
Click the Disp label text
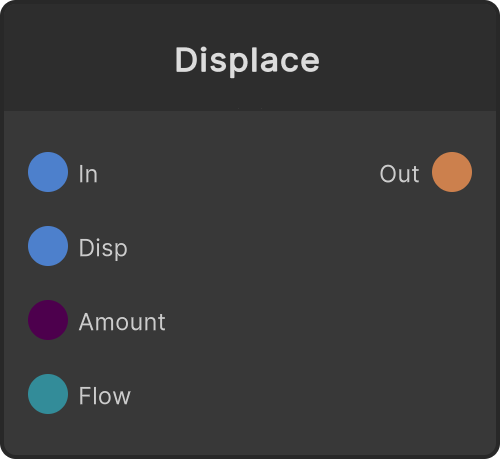click(x=103, y=248)
